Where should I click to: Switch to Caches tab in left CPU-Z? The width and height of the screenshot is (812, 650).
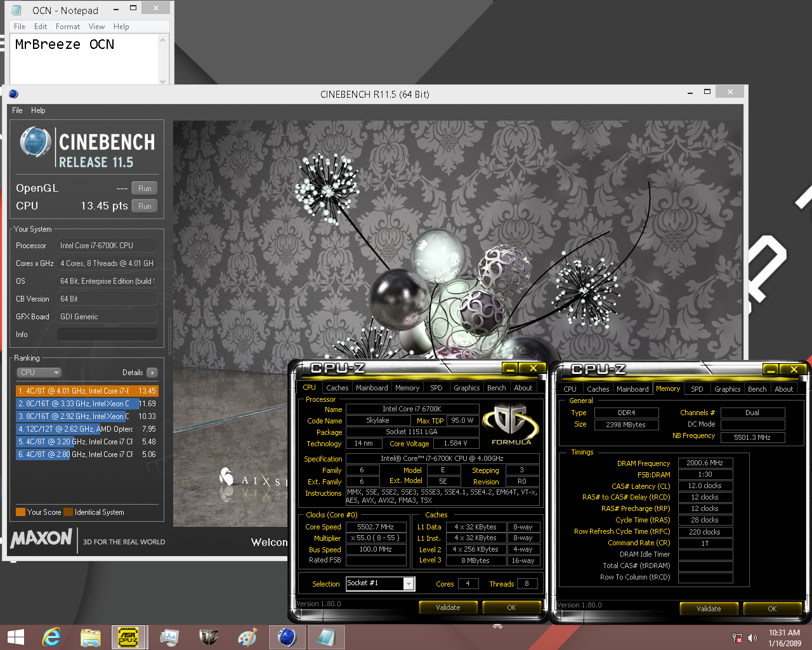[x=337, y=388]
